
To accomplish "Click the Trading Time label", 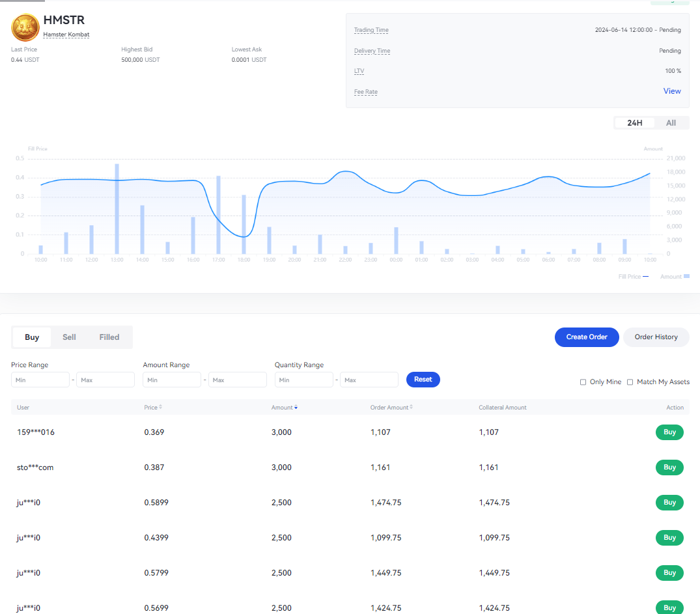I will pyautogui.click(x=371, y=30).
